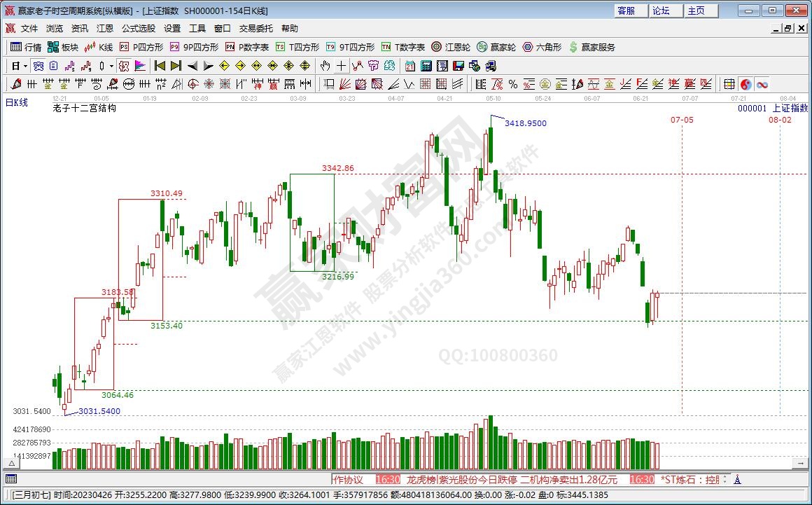The width and height of the screenshot is (812, 505).
Task: Expand the 日 period dropdown arrow
Action: pos(25,66)
